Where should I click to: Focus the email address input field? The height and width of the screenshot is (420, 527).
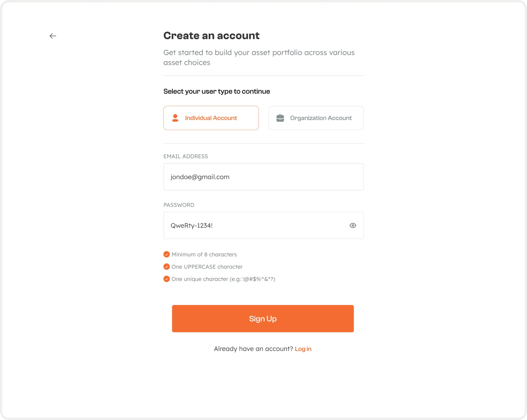pos(263,177)
